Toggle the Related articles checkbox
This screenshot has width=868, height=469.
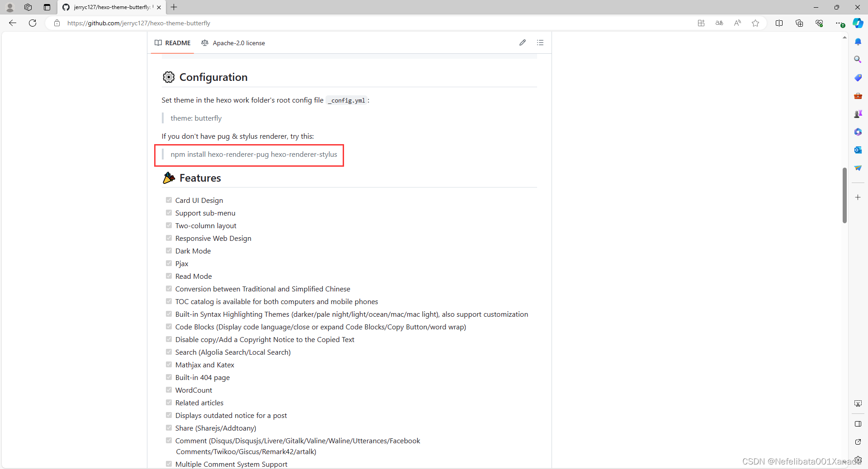pos(169,403)
